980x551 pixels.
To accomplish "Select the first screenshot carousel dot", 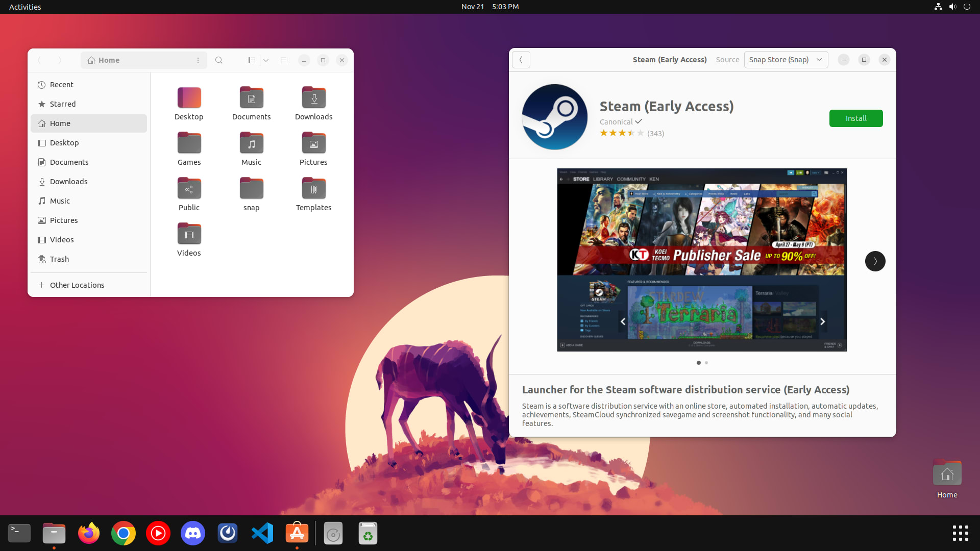I will 698,363.
